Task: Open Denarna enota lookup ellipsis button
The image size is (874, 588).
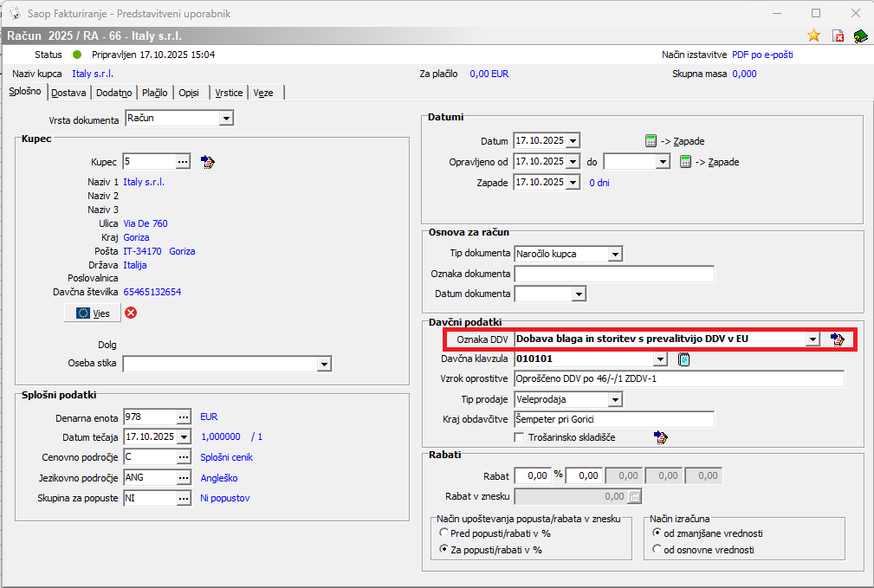Action: (x=184, y=417)
